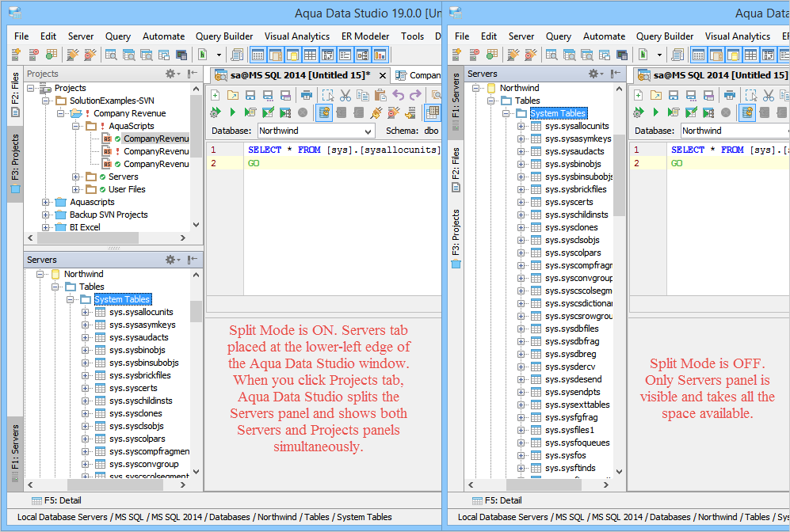Click Open file icon in left query toolbar
The width and height of the screenshot is (790, 532).
233,95
